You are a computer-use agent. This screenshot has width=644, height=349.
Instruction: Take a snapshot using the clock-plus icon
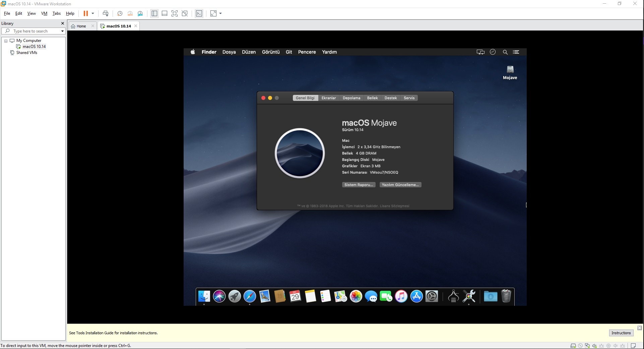tap(120, 13)
